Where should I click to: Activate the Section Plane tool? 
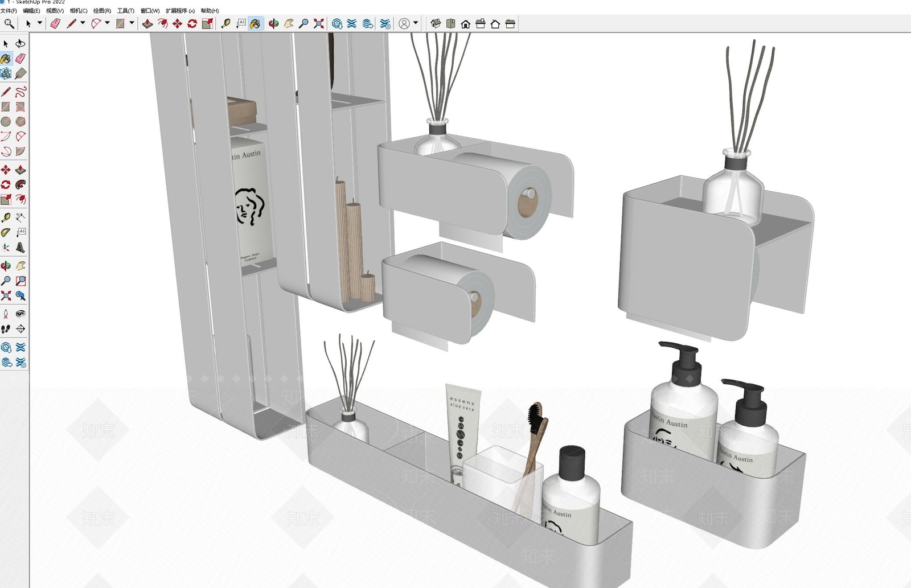coord(20,328)
